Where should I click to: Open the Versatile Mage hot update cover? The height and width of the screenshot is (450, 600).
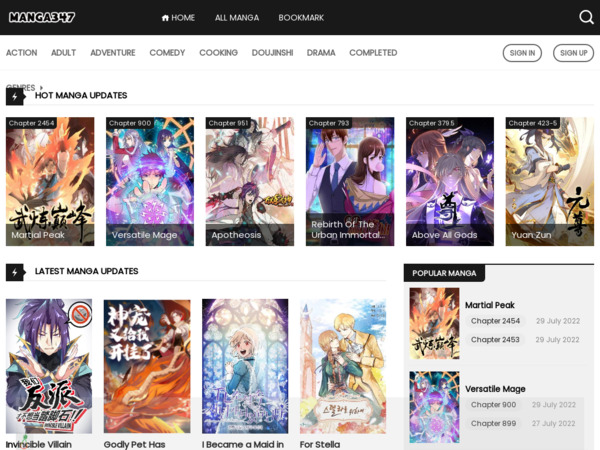pyautogui.click(x=150, y=181)
